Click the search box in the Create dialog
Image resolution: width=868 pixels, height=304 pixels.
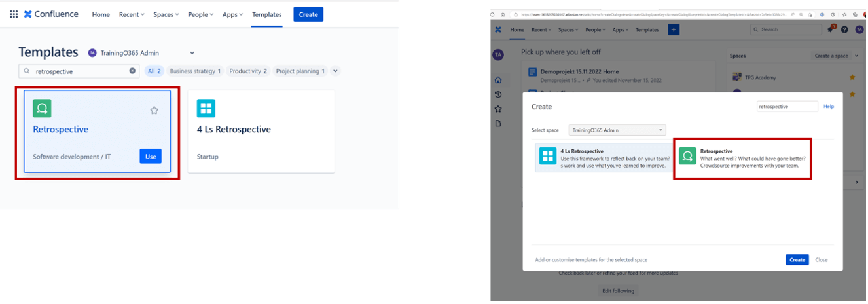click(787, 106)
